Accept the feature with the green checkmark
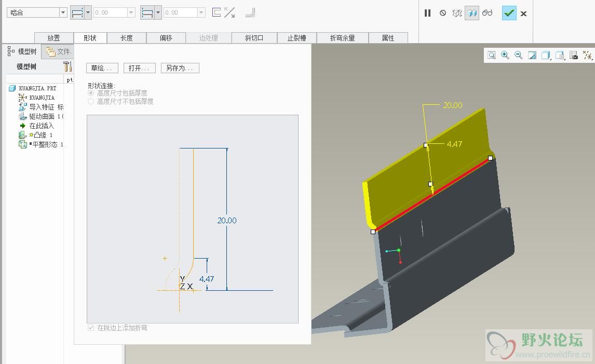The width and height of the screenshot is (595, 364). (x=509, y=14)
